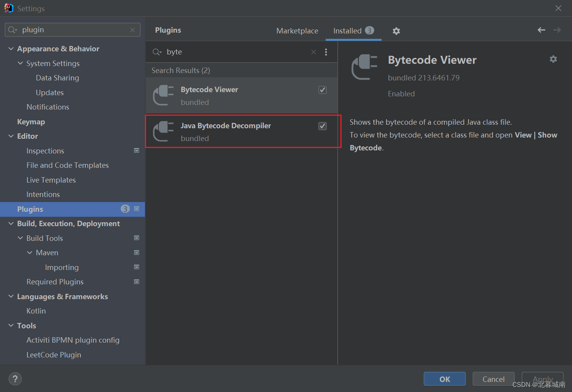572x392 pixels.
Task: Click the Plugins count badge '3' in sidebar
Action: (x=125, y=209)
